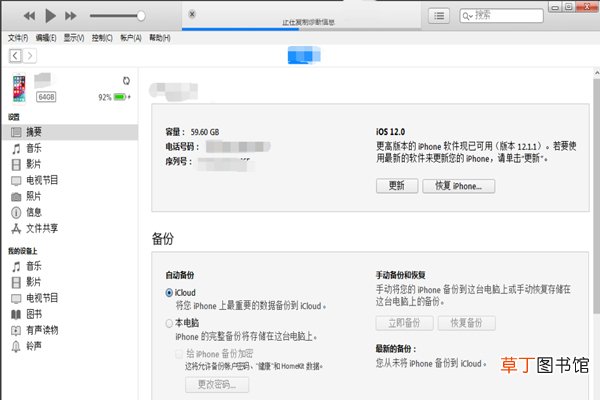Click the 手动备份和恢复 heading
This screenshot has height=400, width=600.
400,275
